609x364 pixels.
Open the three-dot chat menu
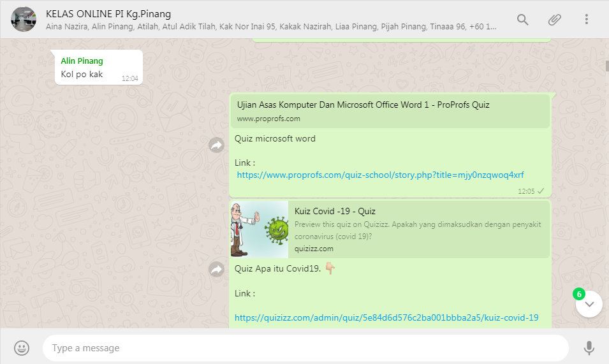click(x=587, y=20)
